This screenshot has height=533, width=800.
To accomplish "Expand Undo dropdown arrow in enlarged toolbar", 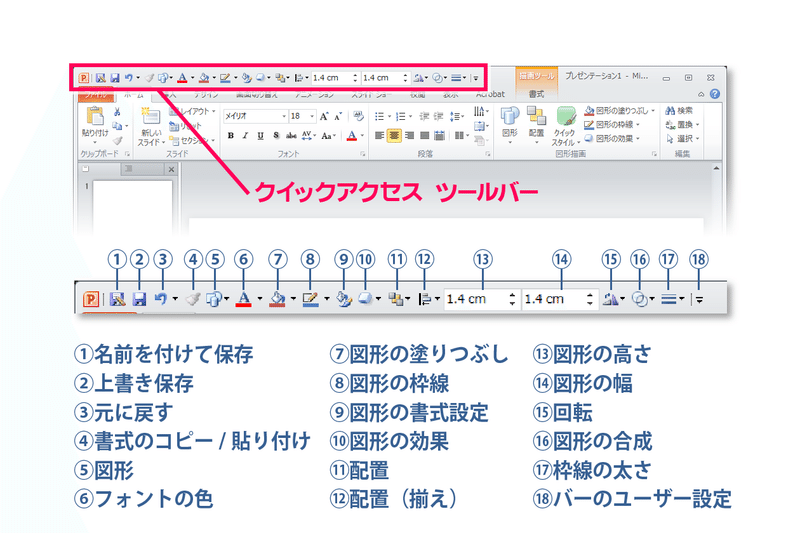I will click(x=175, y=299).
